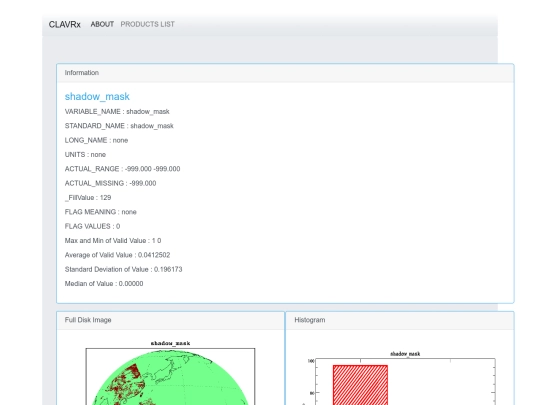Click the shadow_mask heading link
Image resolution: width=540 pixels, height=405 pixels.
(97, 96)
